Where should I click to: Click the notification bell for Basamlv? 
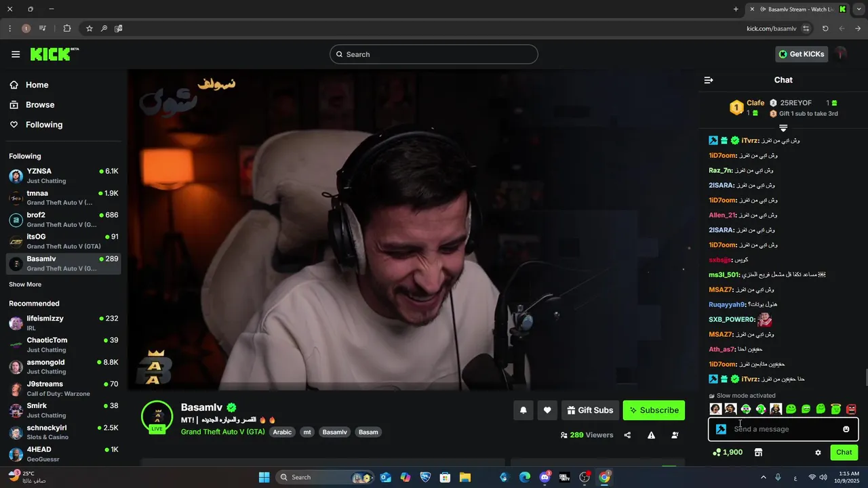pos(524,410)
